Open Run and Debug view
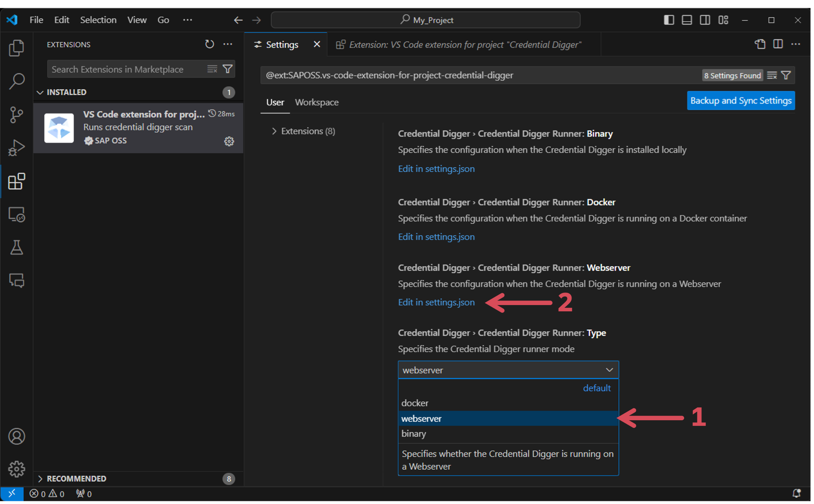The image size is (814, 504). pyautogui.click(x=16, y=148)
